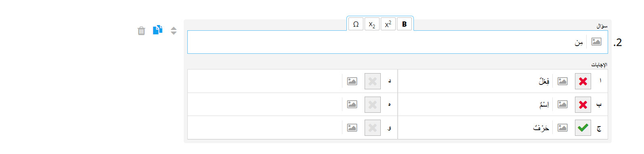The height and width of the screenshot is (154, 644).
Task: Add image to answer د
Action: tap(352, 81)
